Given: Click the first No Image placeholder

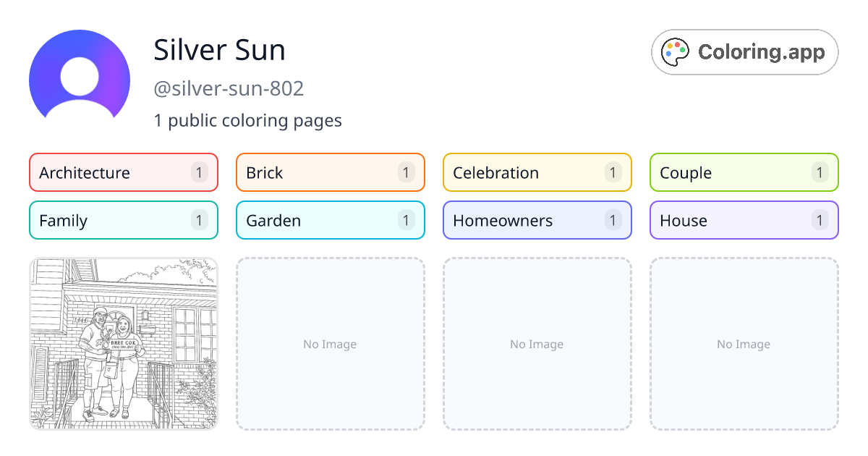Looking at the screenshot, I should click(x=330, y=344).
